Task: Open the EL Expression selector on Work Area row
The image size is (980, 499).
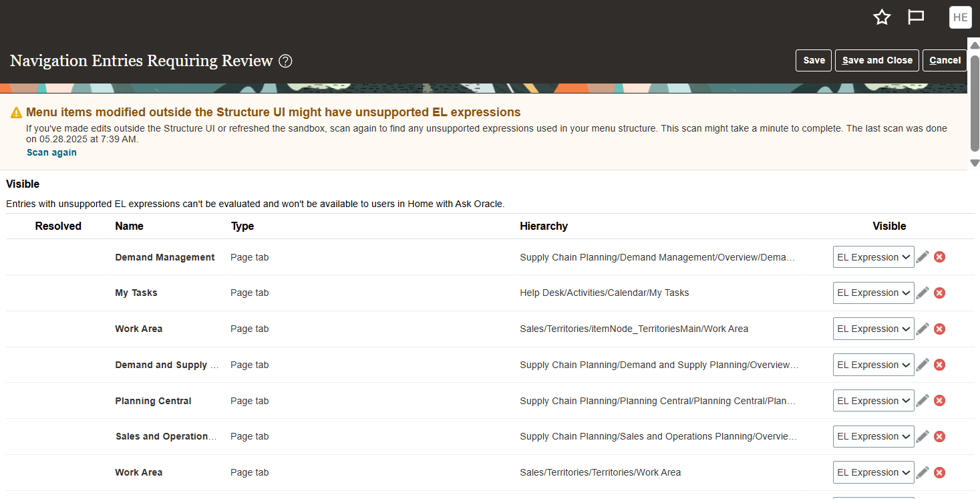Action: [873, 329]
